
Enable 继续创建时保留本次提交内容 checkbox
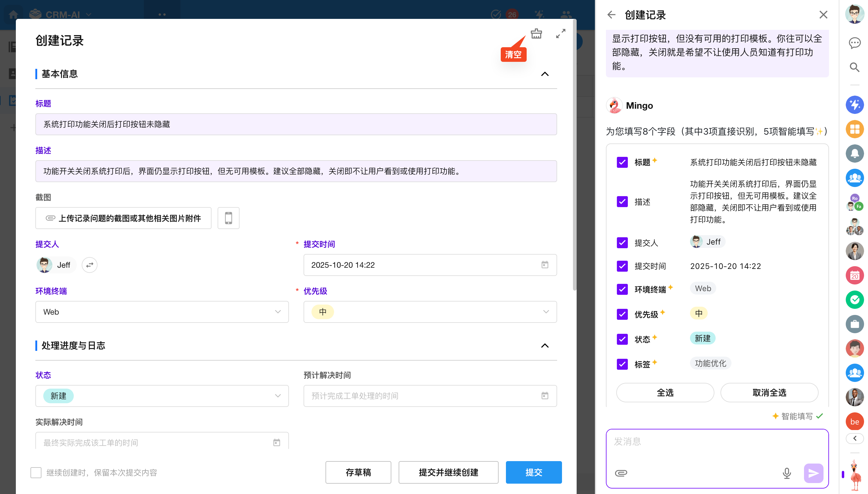(x=36, y=472)
